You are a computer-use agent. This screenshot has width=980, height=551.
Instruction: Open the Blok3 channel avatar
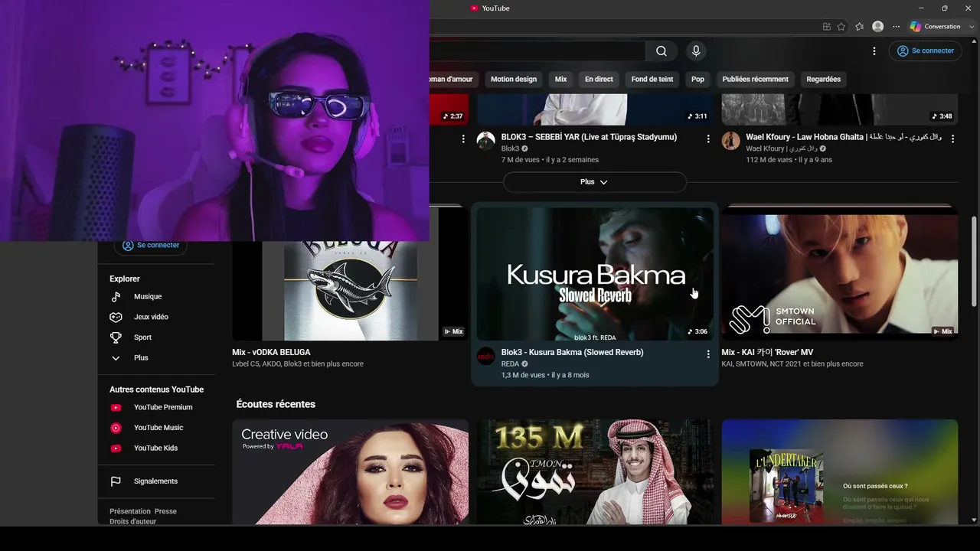tap(486, 141)
